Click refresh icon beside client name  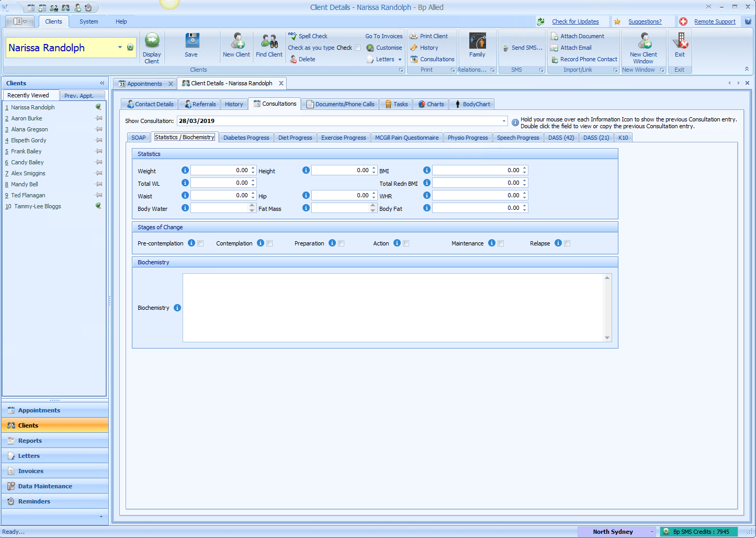(130, 47)
